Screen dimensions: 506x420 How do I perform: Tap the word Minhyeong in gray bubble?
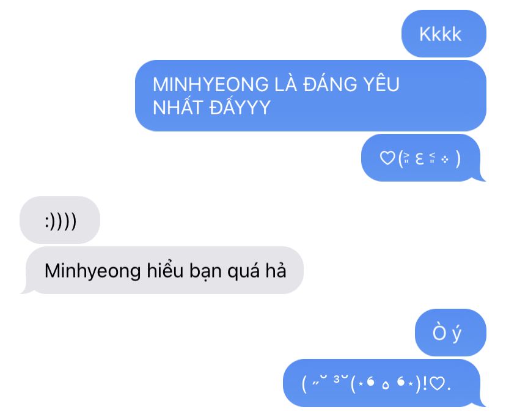point(93,271)
